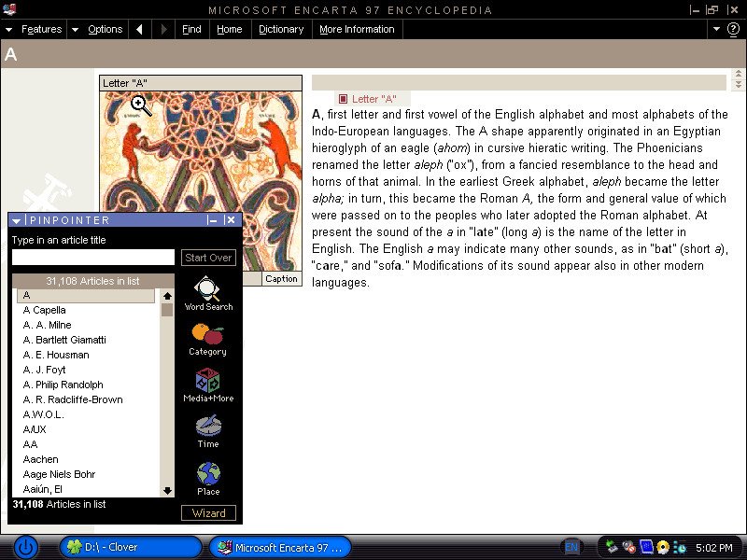
Task: Open the help question mark icon
Action: 733,30
